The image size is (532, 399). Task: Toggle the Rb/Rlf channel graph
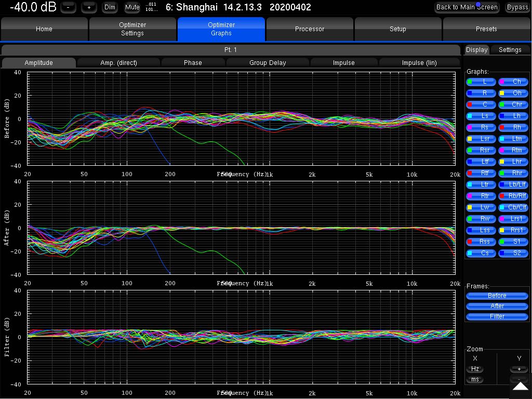point(513,196)
